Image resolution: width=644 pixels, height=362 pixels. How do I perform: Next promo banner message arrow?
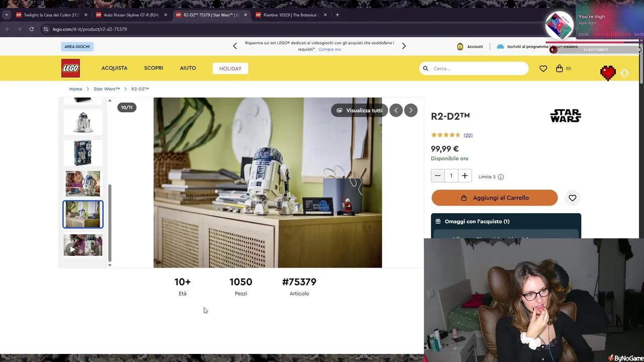coord(404,46)
